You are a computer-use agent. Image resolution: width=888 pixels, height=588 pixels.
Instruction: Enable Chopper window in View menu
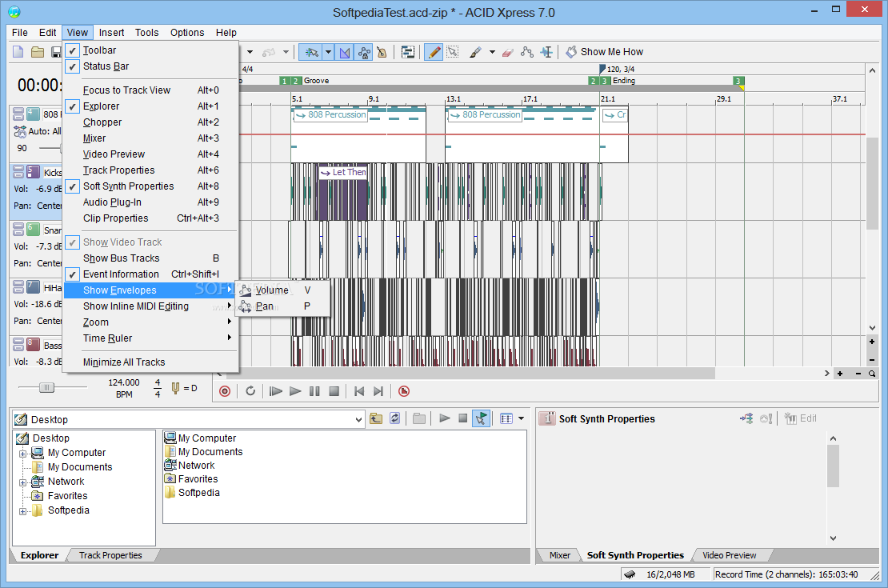pyautogui.click(x=150, y=122)
